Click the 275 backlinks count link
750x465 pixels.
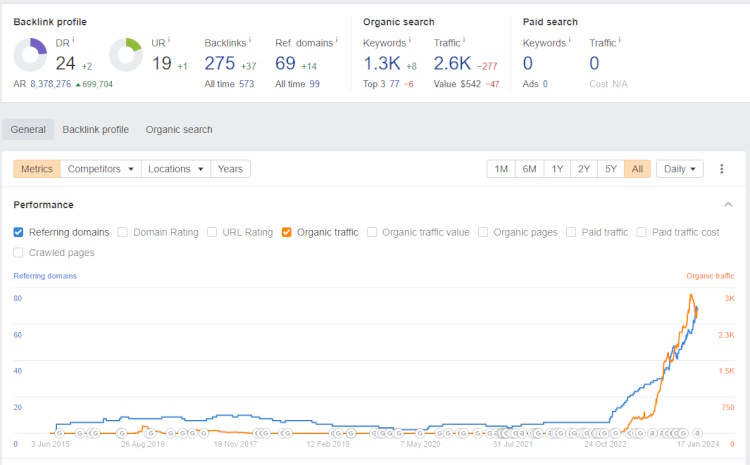(218, 64)
